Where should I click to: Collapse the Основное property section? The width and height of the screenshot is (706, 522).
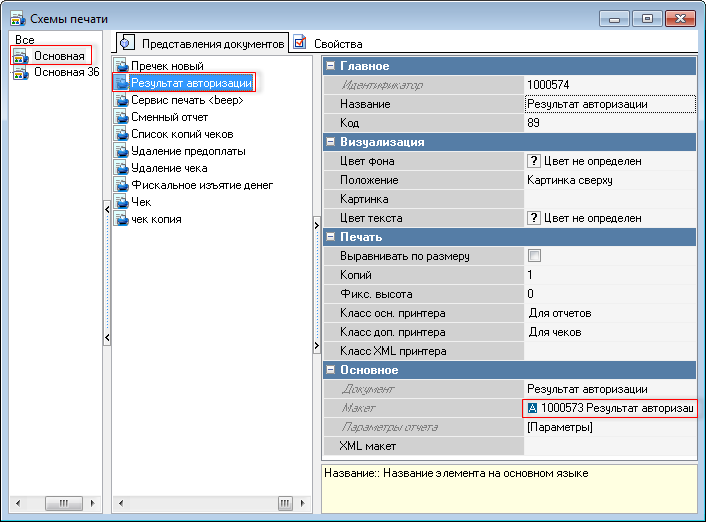(330, 370)
